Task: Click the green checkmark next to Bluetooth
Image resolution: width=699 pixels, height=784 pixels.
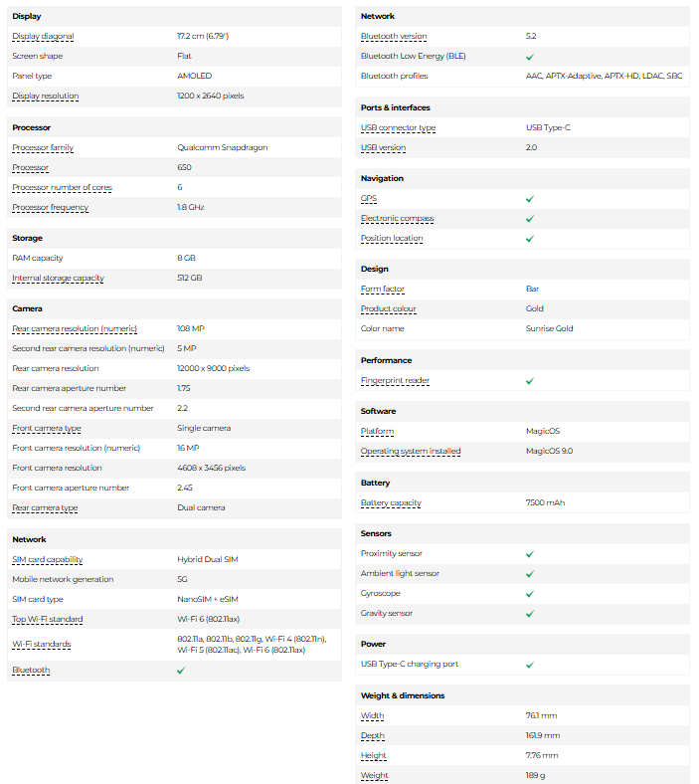Action: tap(181, 671)
